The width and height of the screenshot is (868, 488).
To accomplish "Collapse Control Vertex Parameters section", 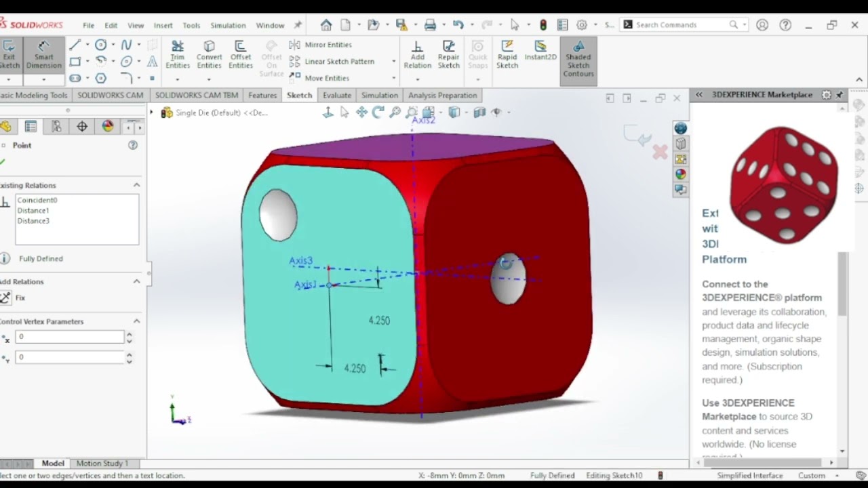I will click(x=136, y=321).
